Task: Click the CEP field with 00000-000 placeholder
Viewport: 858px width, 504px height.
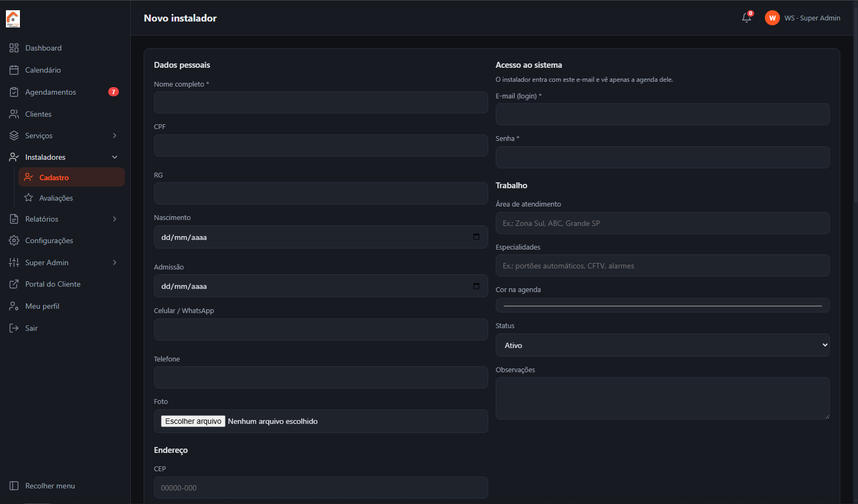Action: [321, 487]
